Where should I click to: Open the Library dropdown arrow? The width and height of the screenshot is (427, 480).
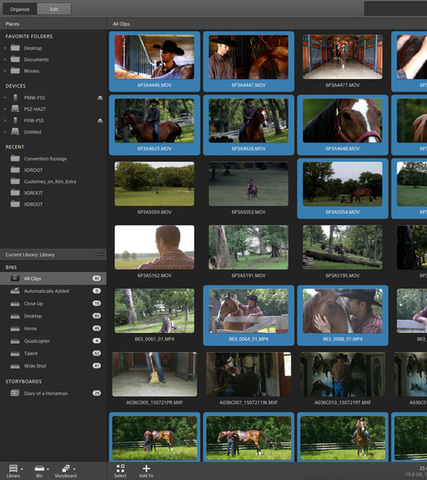pos(22,469)
